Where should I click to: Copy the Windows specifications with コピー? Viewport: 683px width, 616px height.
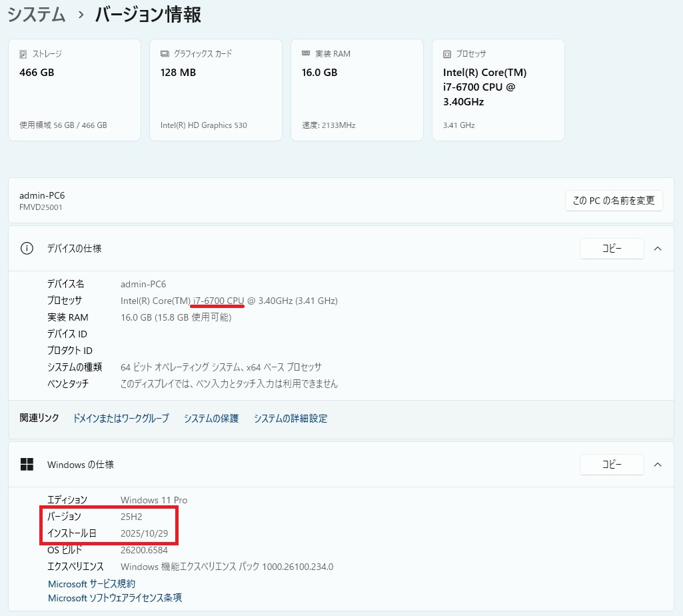pyautogui.click(x=612, y=464)
